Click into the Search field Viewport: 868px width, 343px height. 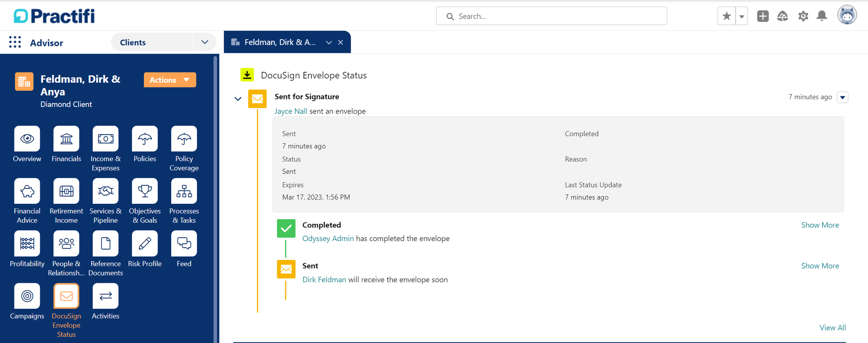551,16
